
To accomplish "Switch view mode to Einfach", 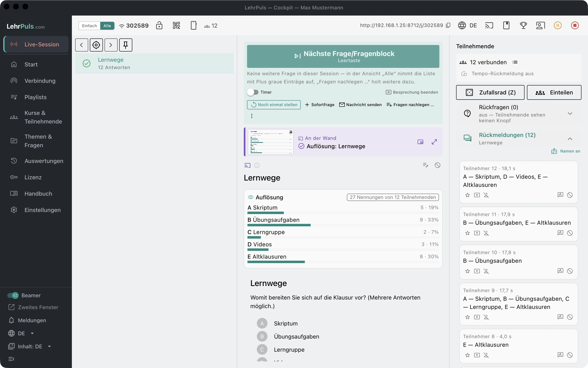I will tap(89, 26).
